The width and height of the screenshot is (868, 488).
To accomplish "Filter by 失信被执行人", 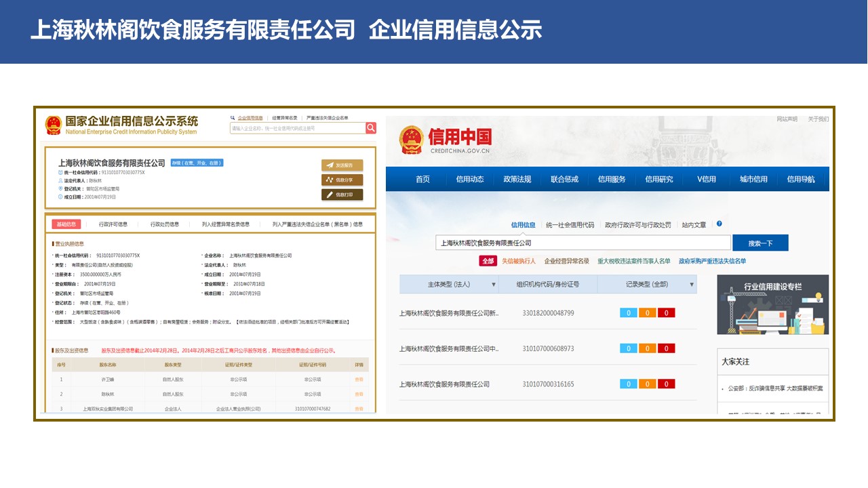I will pos(519,261).
